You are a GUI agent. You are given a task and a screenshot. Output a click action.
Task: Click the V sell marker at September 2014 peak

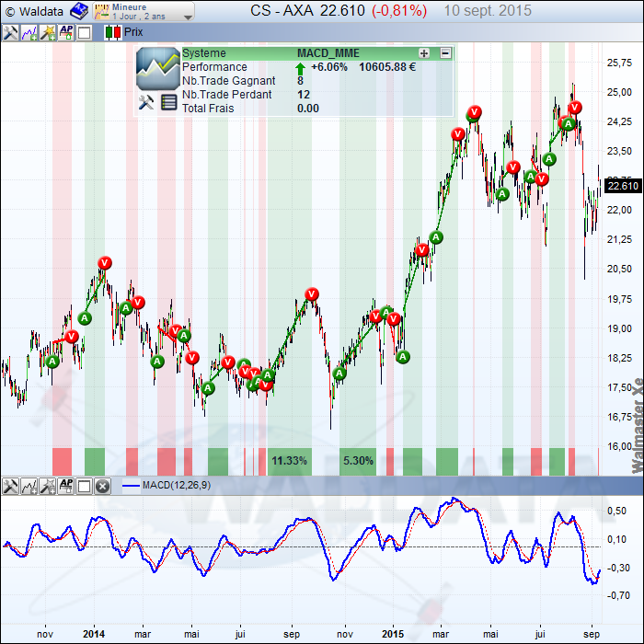coord(312,294)
